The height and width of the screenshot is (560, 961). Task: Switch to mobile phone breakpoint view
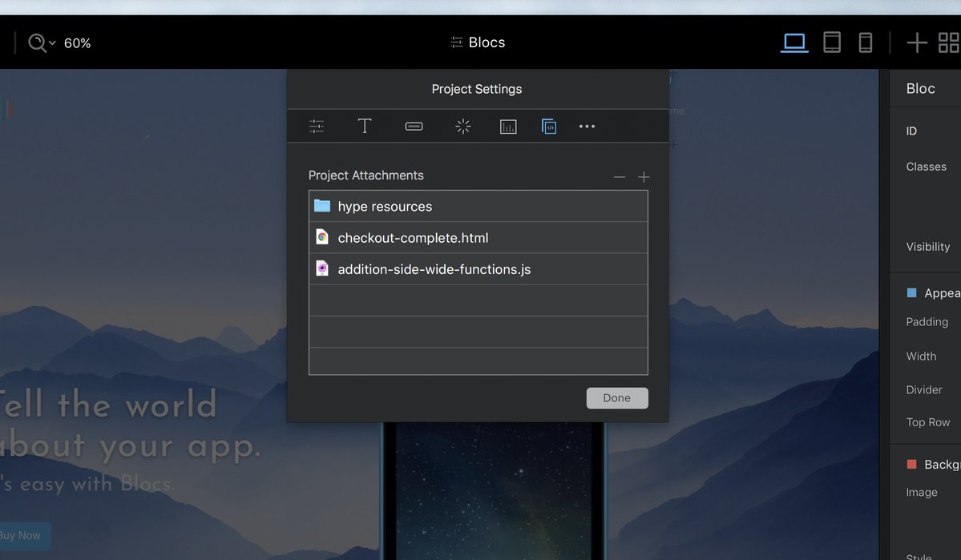point(866,42)
